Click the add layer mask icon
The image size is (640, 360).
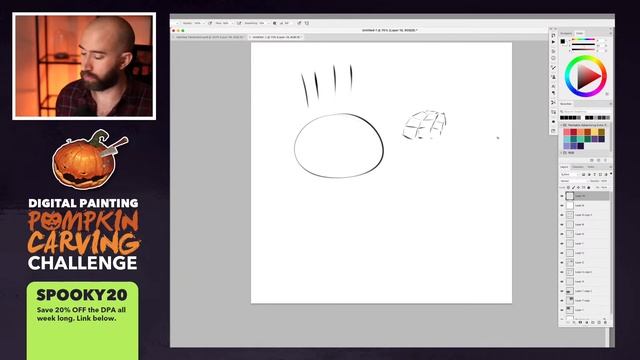coord(580,322)
